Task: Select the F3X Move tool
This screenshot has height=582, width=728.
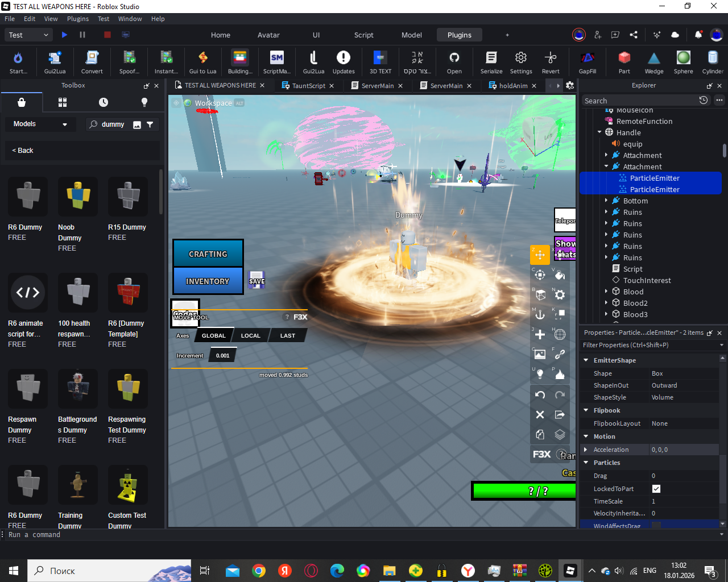Action: pyautogui.click(x=540, y=255)
